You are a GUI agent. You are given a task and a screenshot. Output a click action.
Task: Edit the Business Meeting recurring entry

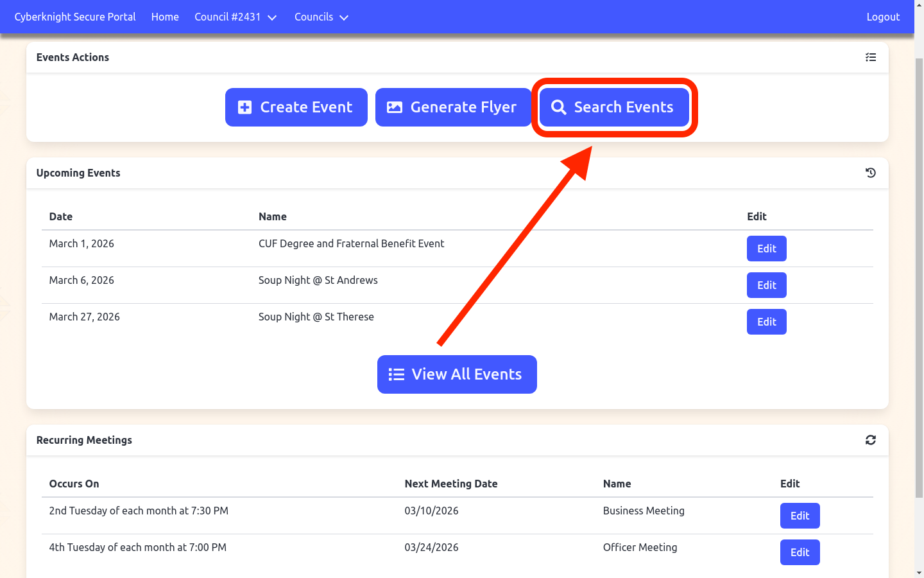click(800, 516)
